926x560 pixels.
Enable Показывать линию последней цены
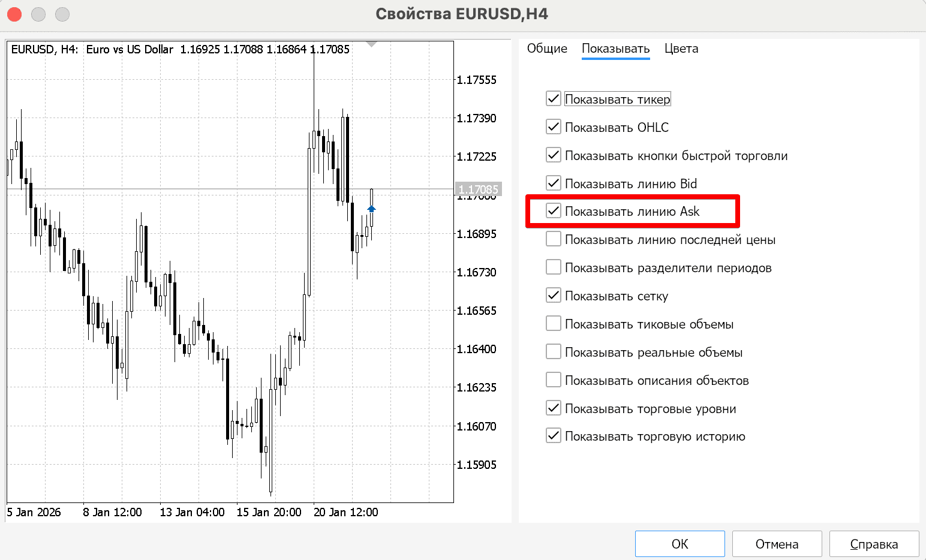(x=554, y=239)
